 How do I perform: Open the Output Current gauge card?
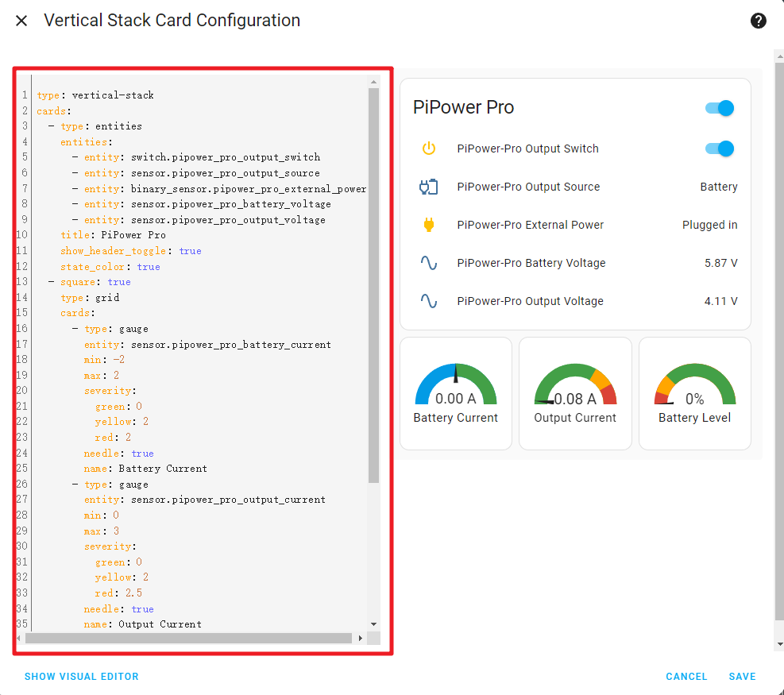[575, 393]
